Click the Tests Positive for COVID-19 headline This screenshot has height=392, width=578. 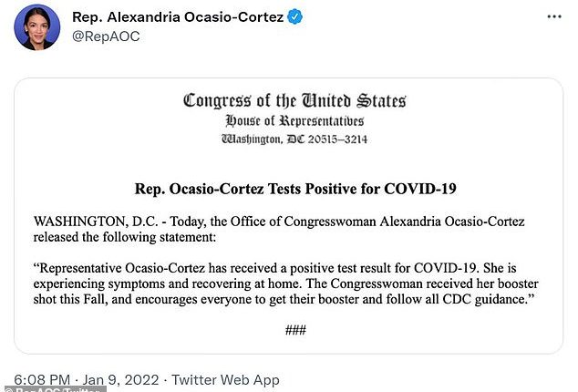click(295, 189)
